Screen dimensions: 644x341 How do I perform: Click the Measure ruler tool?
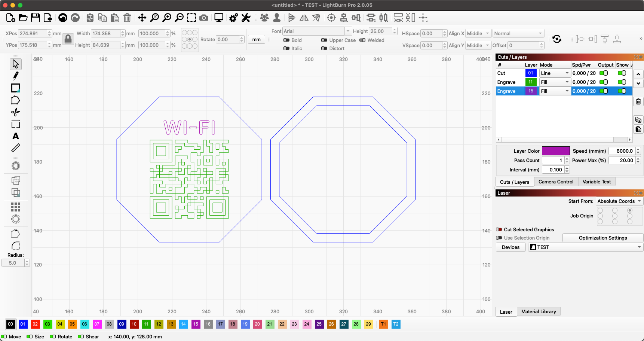pyautogui.click(x=15, y=148)
